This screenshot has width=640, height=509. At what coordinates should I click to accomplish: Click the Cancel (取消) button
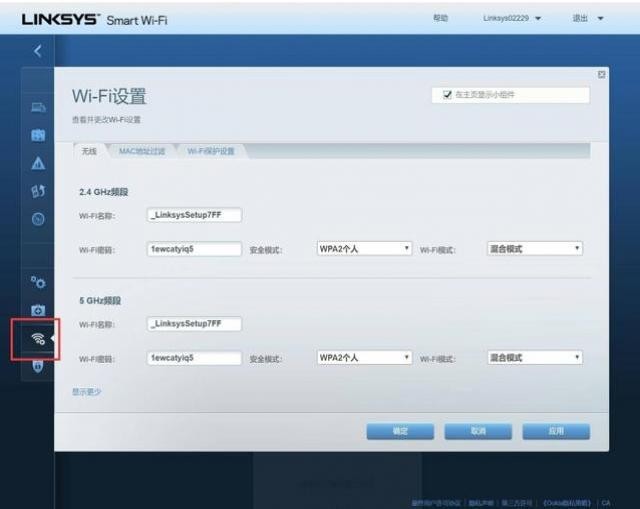tap(478, 431)
